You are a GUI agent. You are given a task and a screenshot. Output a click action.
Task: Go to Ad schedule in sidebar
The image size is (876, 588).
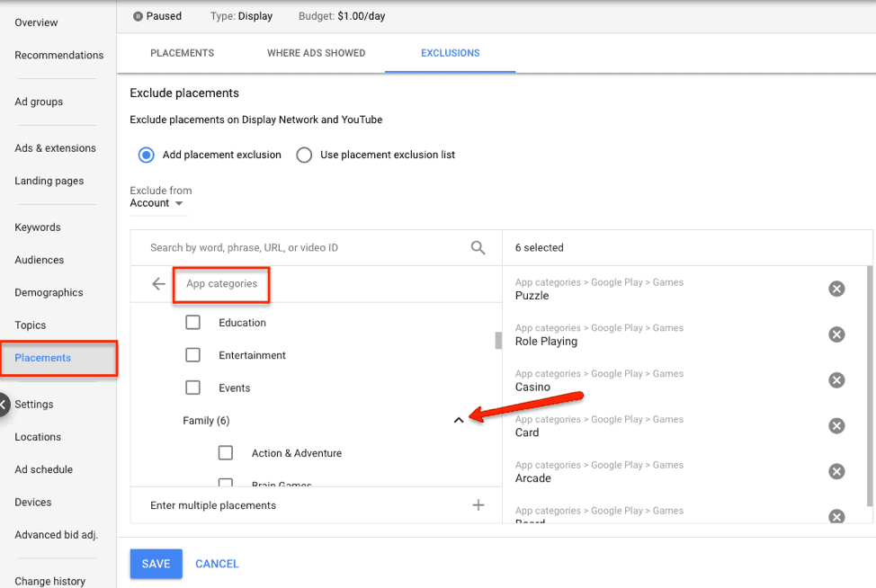43,469
